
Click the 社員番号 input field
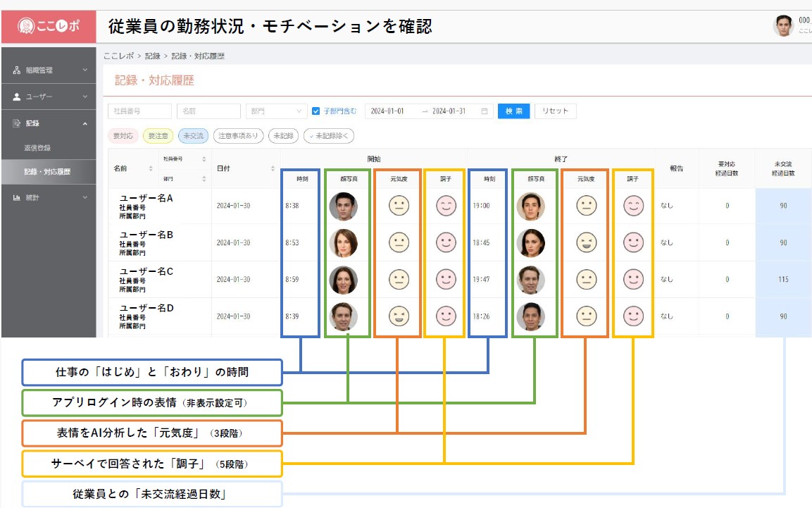click(x=139, y=111)
